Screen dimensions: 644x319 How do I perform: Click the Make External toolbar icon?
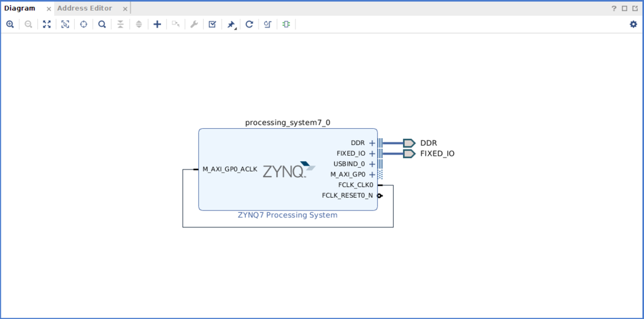point(176,24)
